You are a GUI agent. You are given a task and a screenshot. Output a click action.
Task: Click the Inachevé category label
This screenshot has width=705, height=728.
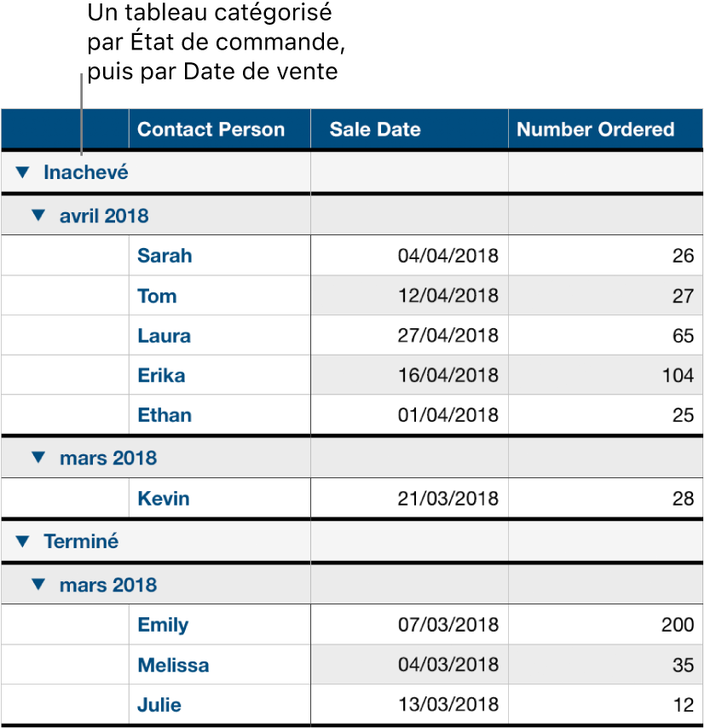[85, 171]
